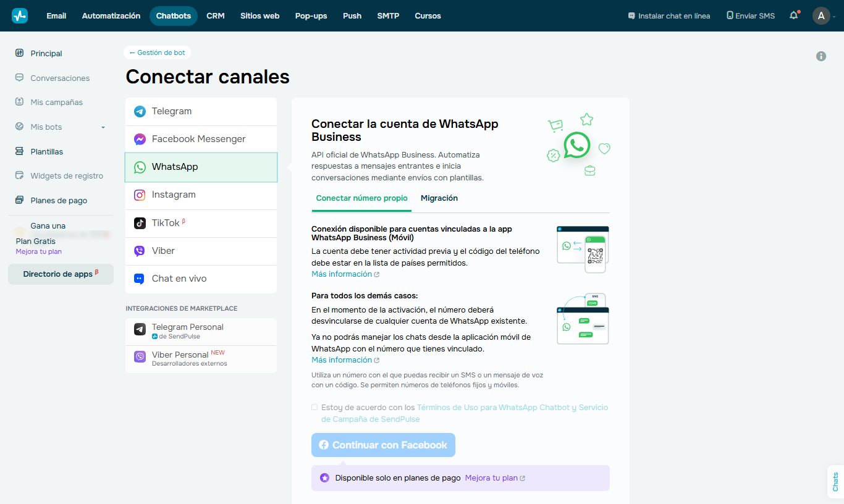Open notifications via the bell icon

click(793, 15)
